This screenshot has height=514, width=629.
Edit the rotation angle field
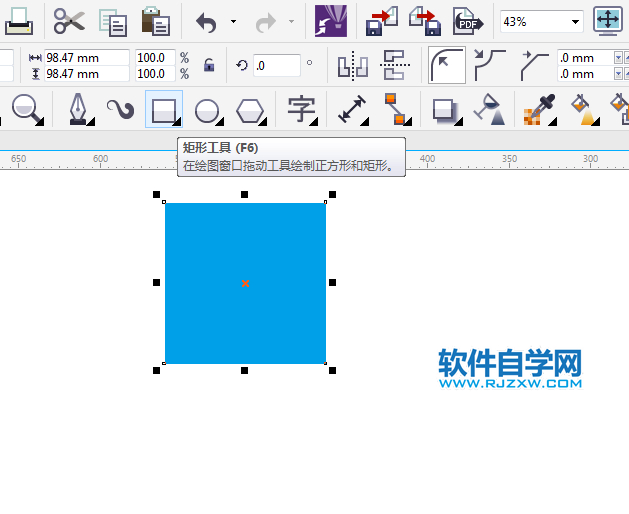tap(277, 65)
